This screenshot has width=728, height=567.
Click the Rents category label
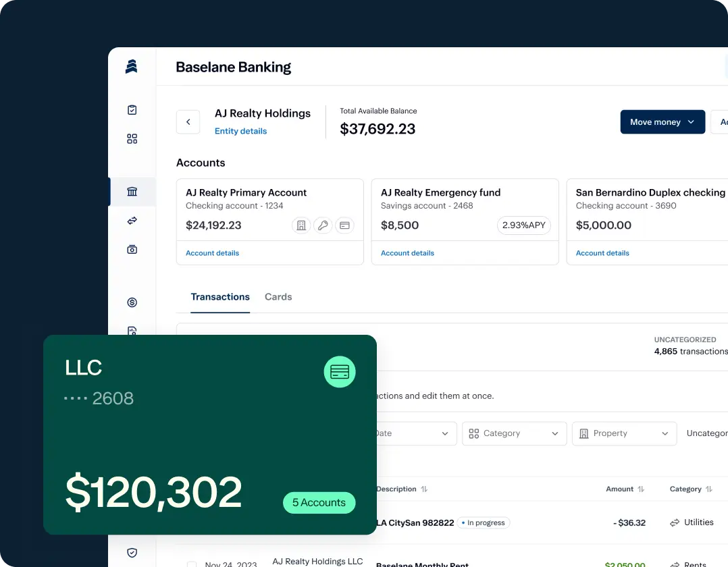(x=694, y=564)
